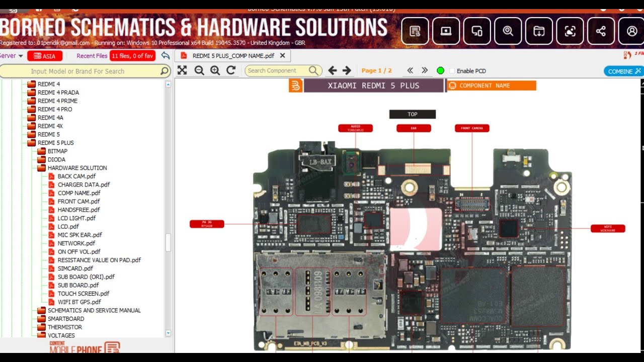Image resolution: width=644 pixels, height=362 pixels.
Task: Open BACK CAM.pdf in the tree
Action: [76, 176]
